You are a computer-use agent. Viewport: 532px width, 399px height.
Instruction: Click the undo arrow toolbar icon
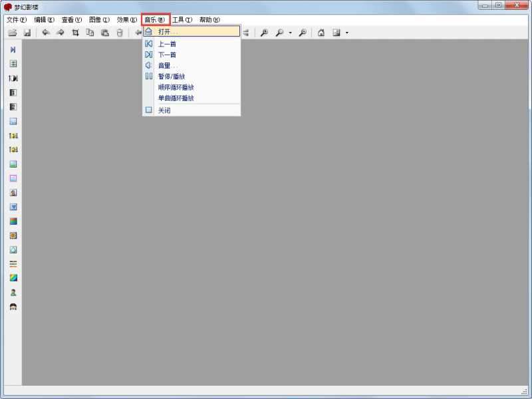tap(46, 33)
